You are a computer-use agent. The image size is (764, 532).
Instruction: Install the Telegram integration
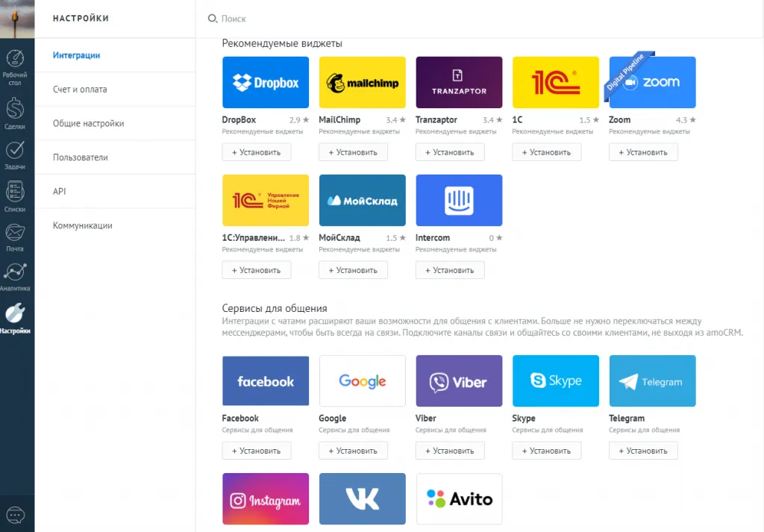click(643, 451)
